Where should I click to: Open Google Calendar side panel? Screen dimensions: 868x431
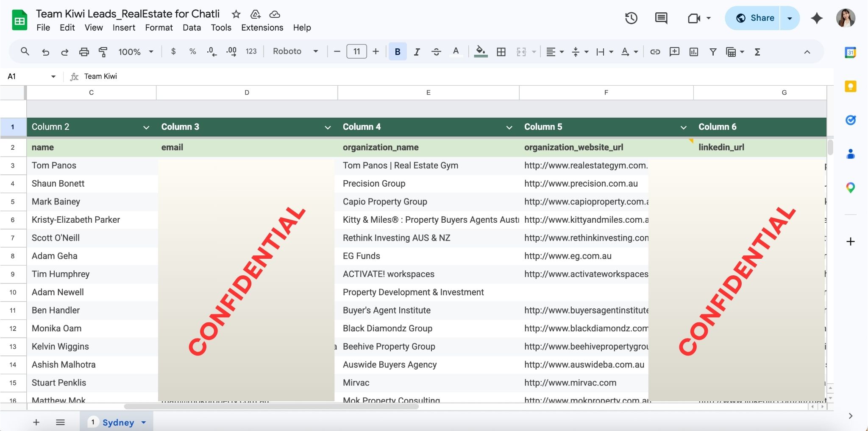(x=850, y=53)
